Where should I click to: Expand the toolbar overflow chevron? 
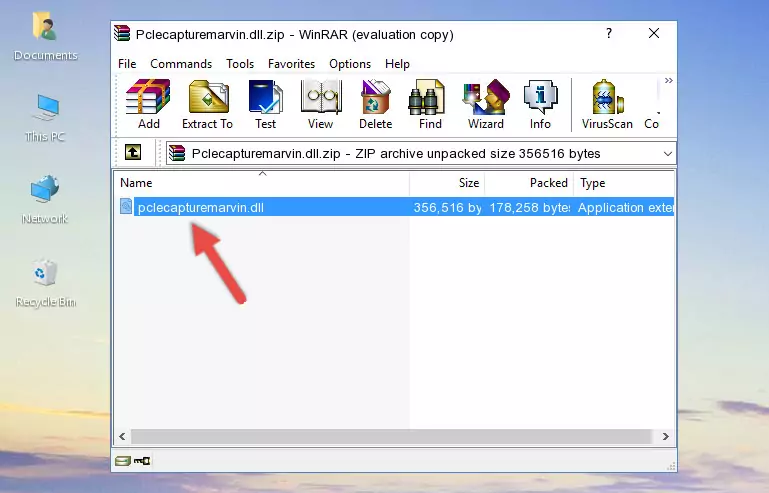tap(668, 81)
